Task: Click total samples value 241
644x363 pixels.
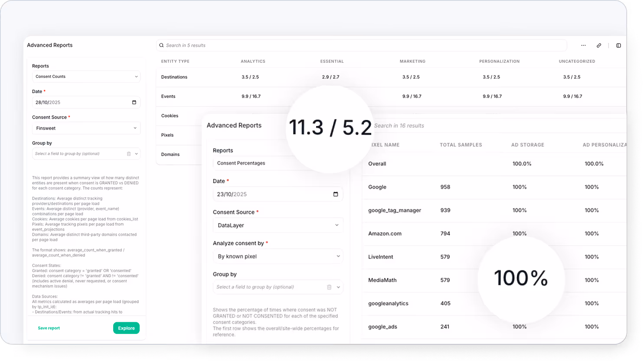Action: [445, 327]
